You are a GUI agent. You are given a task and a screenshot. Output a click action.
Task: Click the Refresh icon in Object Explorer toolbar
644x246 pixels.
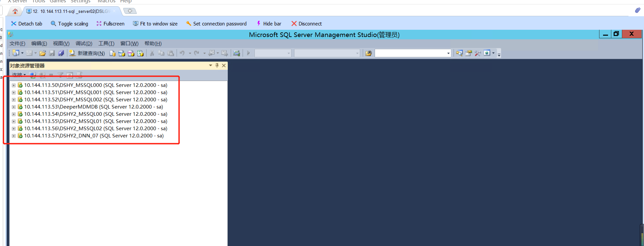point(70,75)
